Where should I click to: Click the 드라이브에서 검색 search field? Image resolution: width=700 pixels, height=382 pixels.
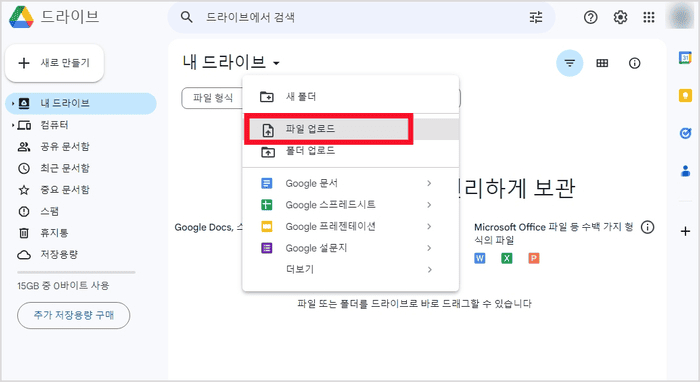pos(361,17)
